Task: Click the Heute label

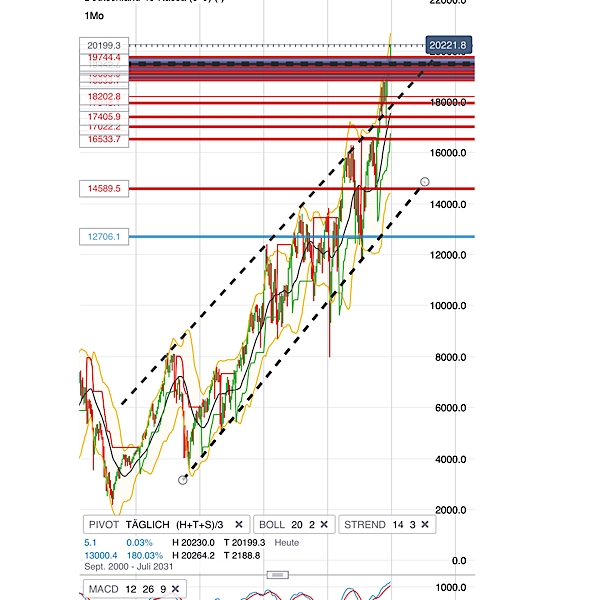Action: [287, 543]
